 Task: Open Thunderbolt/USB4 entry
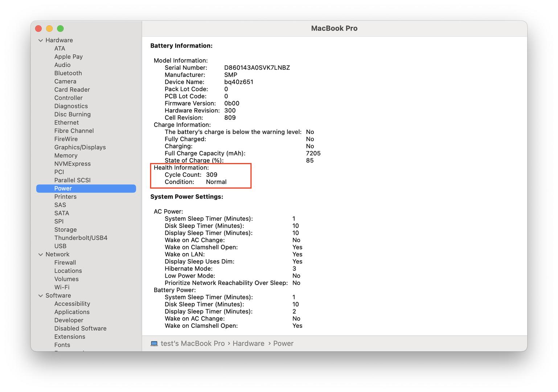(x=81, y=238)
